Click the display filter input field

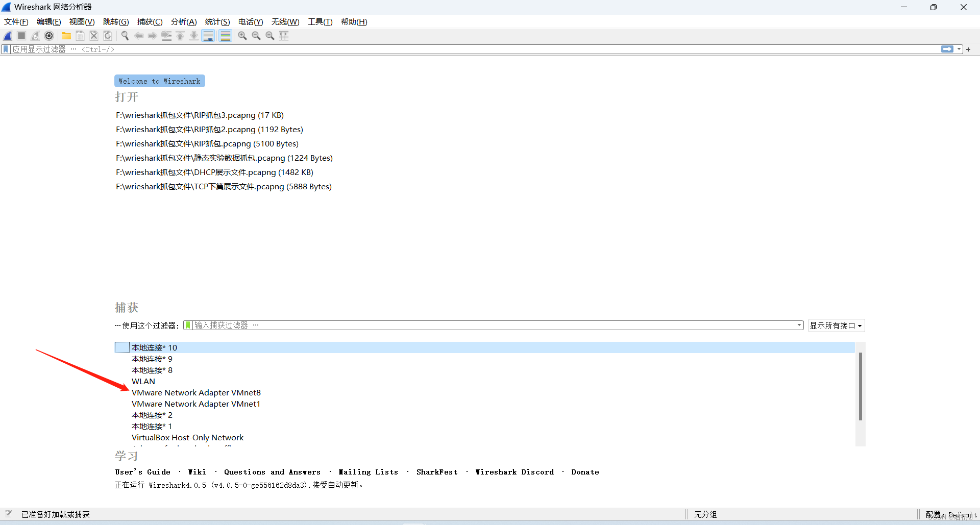pyautogui.click(x=475, y=49)
